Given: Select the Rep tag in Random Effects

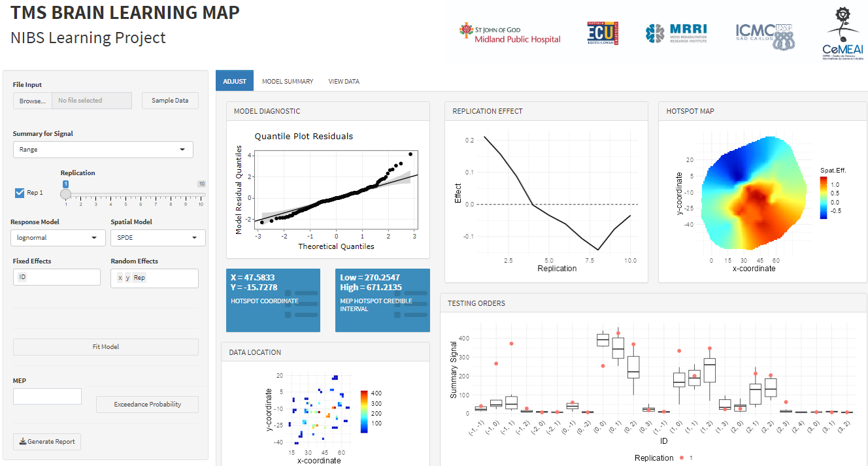Looking at the screenshot, I should 139,278.
